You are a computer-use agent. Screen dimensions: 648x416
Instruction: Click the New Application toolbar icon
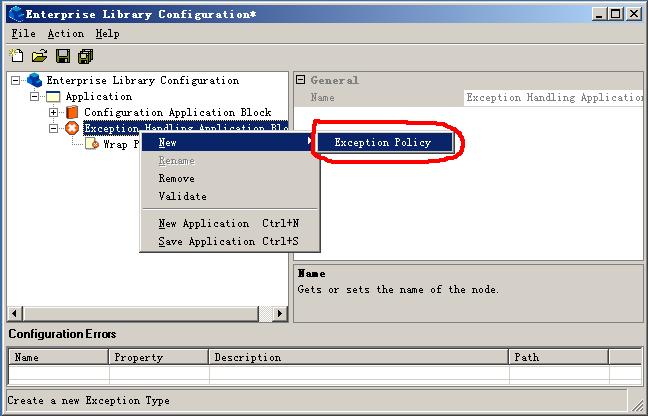[17, 55]
